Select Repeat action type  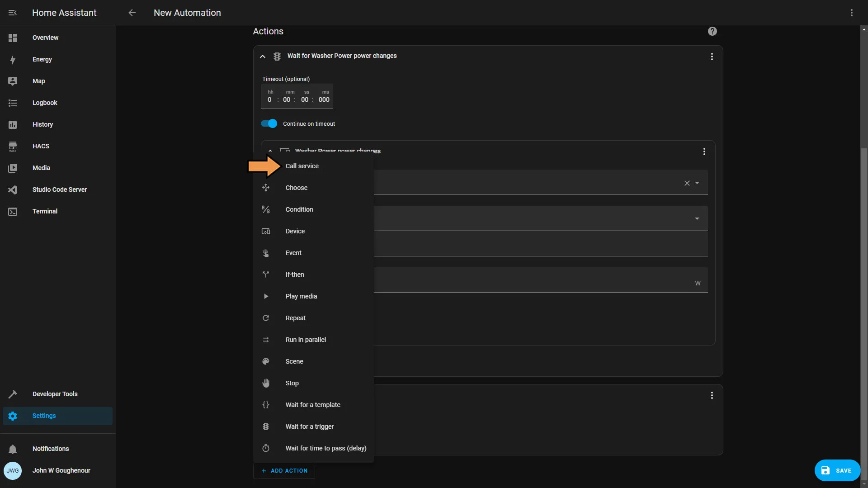click(314, 318)
